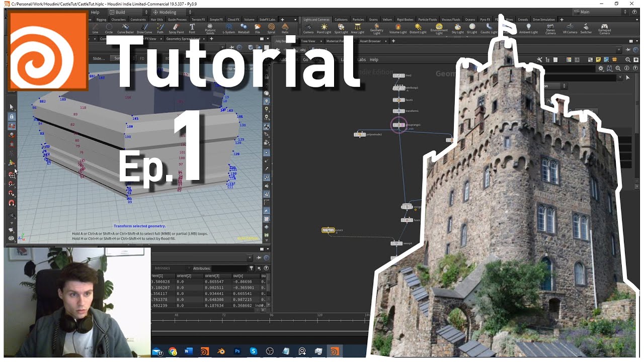Select the Spiral shelf tool

point(271,28)
